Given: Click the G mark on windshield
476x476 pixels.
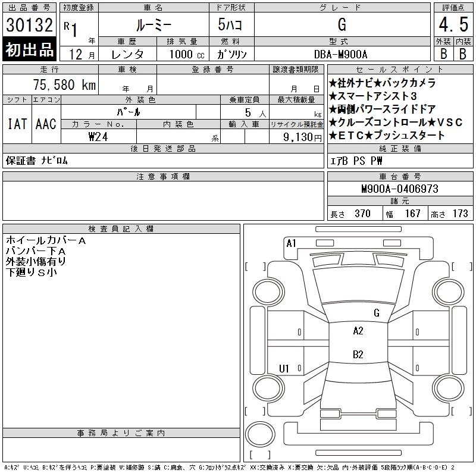Looking at the screenshot, I should (x=377, y=313).
